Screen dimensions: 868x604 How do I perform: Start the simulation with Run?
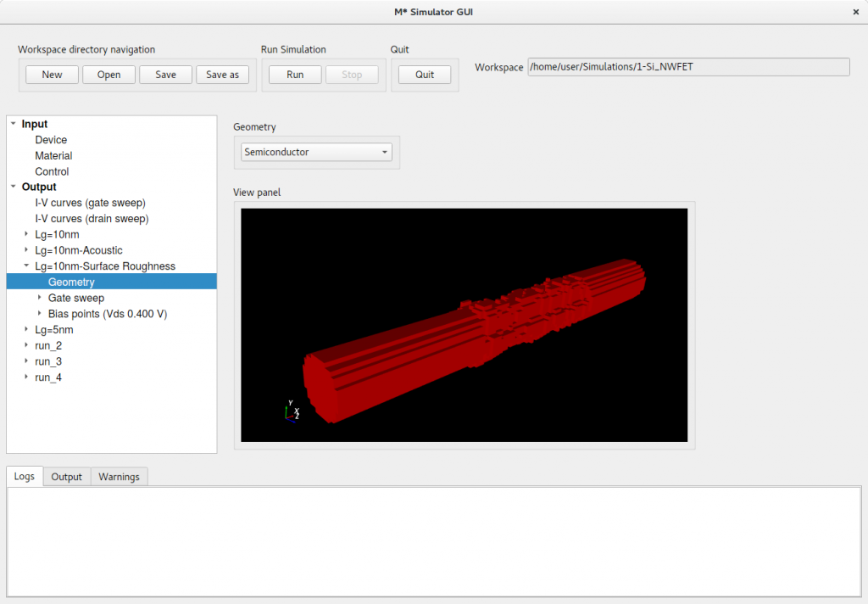click(295, 75)
